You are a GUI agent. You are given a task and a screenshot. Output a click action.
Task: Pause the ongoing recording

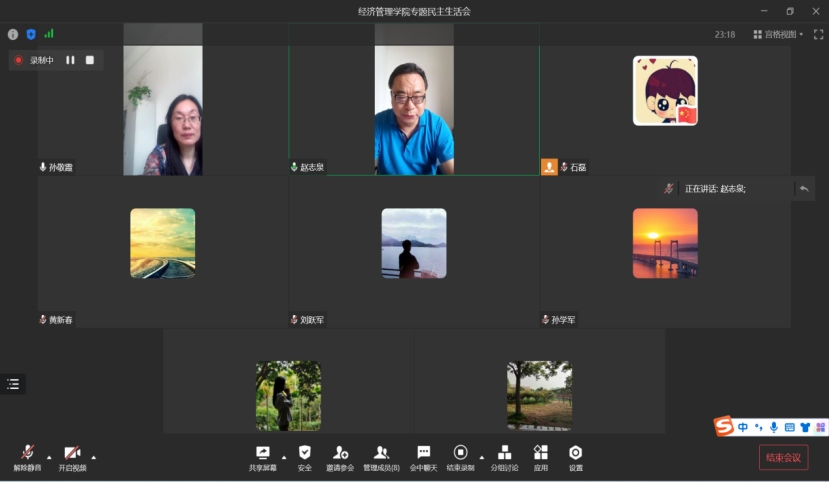(70, 60)
